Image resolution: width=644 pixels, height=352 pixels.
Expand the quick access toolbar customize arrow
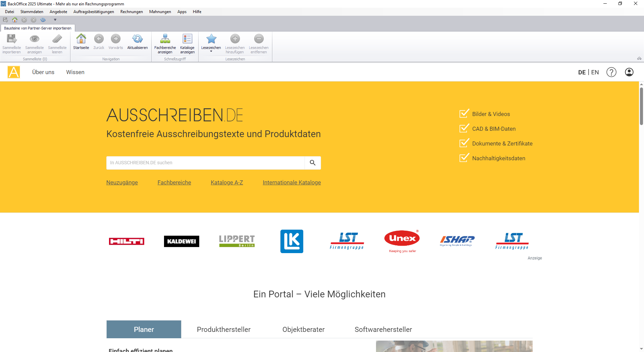coord(55,20)
